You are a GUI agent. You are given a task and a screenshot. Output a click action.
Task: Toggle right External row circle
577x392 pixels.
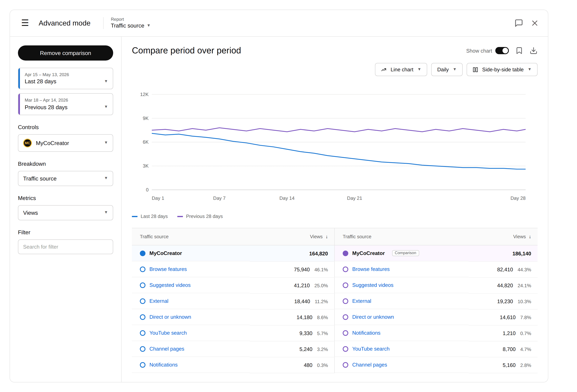click(x=345, y=301)
